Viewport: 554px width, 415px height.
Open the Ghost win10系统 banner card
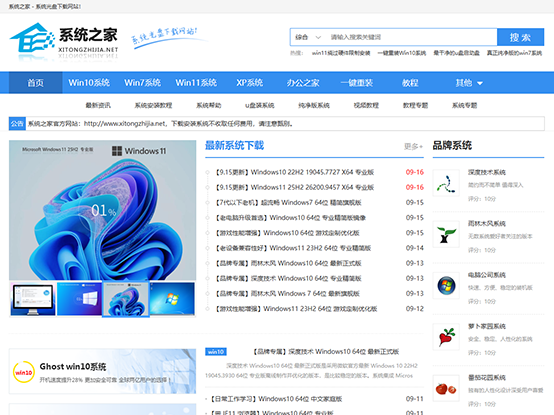point(102,371)
